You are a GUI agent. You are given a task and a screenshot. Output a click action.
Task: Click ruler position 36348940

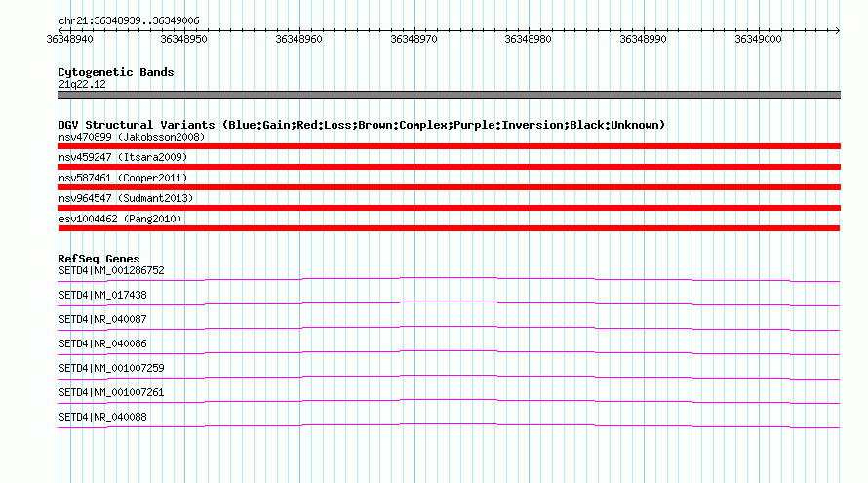click(x=70, y=39)
